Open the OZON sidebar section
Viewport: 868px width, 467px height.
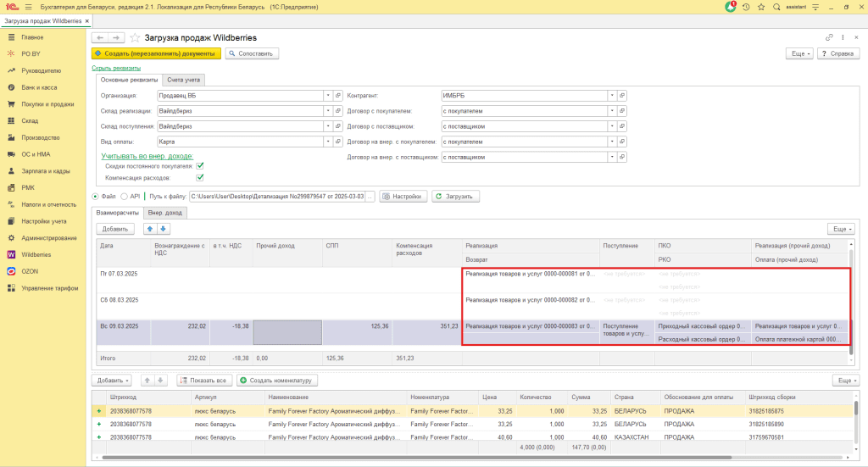(x=30, y=271)
